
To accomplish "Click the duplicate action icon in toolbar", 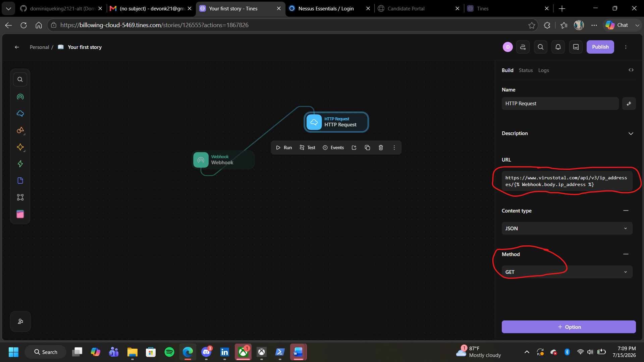I will tap(367, 147).
